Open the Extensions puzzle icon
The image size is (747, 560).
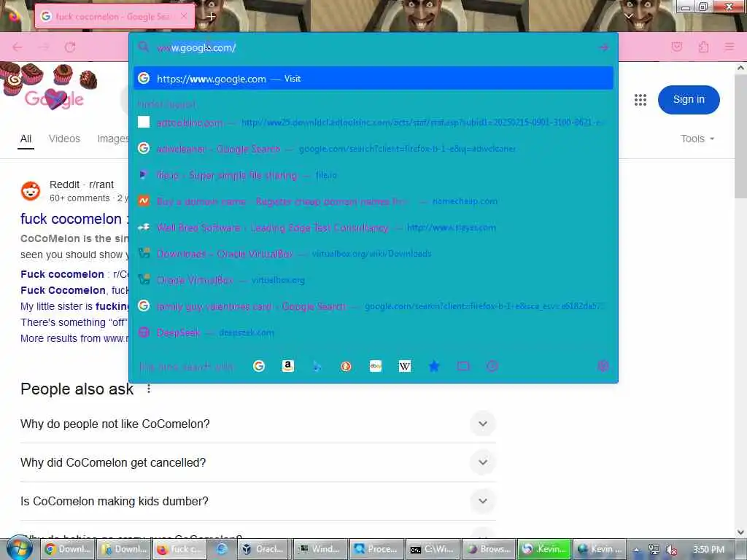coord(704,47)
